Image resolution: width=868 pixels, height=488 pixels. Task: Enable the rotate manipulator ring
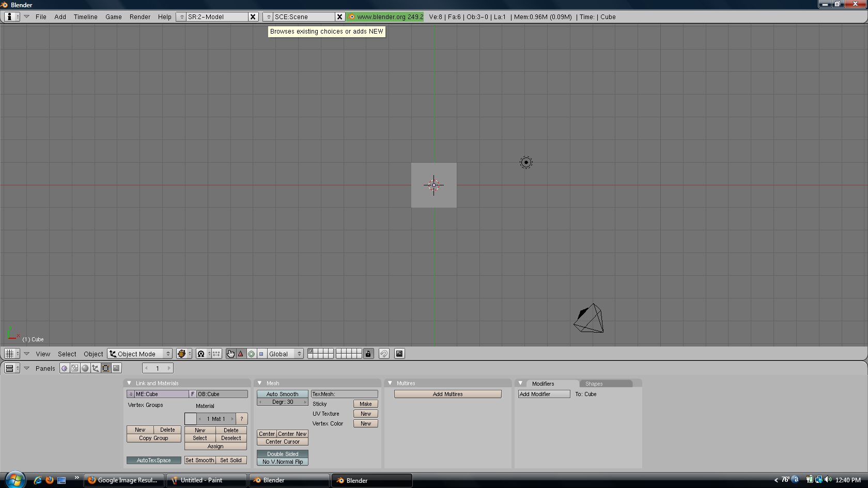click(x=251, y=354)
